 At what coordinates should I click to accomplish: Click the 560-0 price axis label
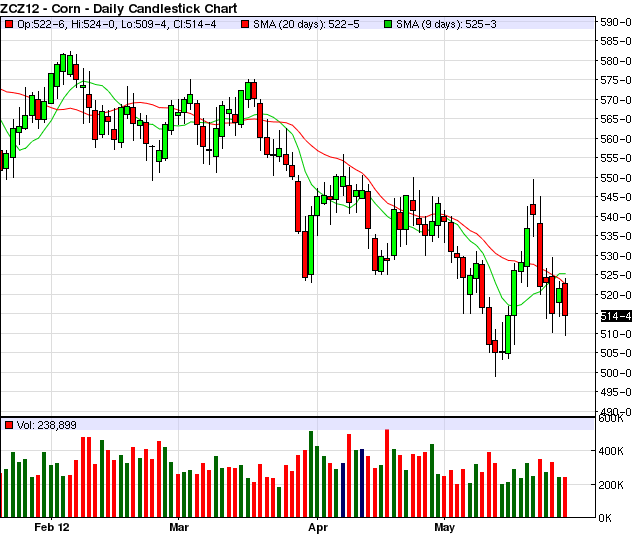pyautogui.click(x=616, y=139)
